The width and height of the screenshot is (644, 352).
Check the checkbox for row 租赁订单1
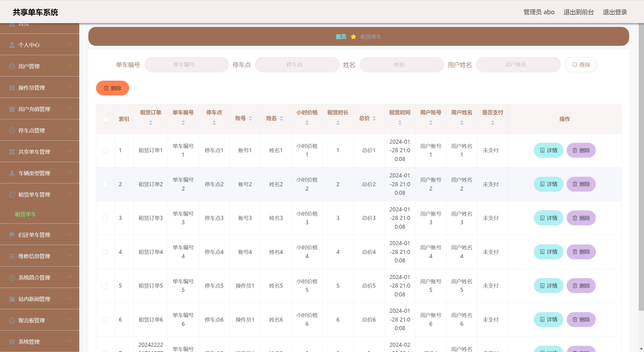105,150
